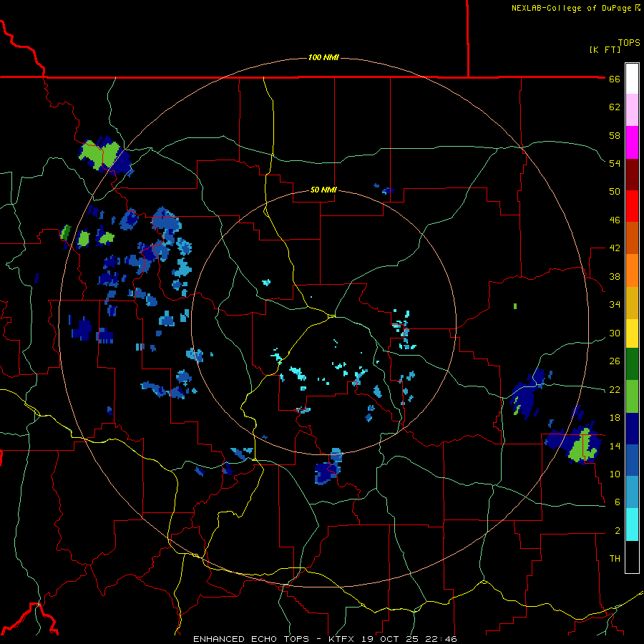Click the isolated green echo pixel east of radar
Screen dimensions: 644x644
click(515, 306)
